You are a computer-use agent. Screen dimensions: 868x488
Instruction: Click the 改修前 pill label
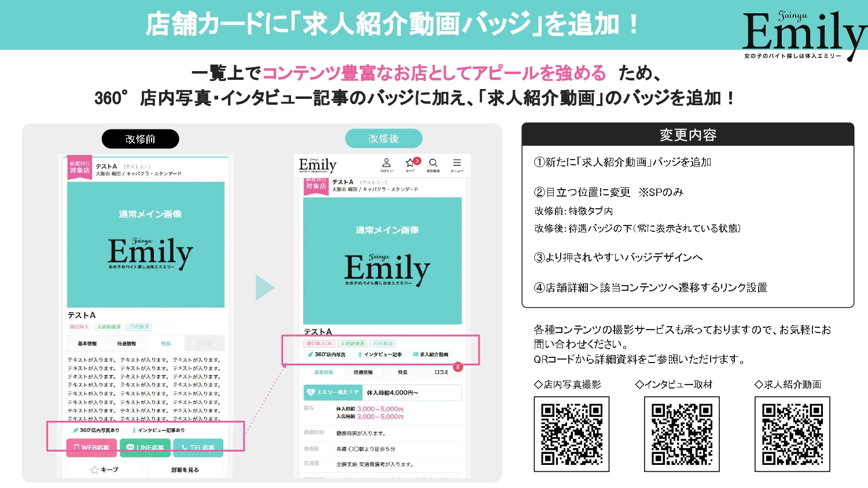coord(141,139)
